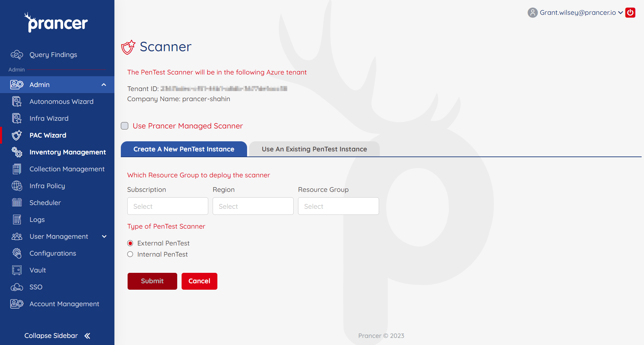Click the Scanner shield star icon
The image size is (644, 345).
pos(128,47)
